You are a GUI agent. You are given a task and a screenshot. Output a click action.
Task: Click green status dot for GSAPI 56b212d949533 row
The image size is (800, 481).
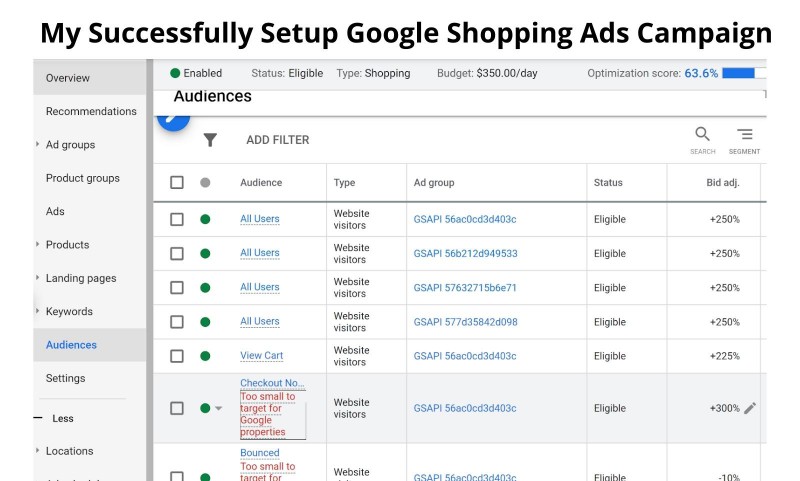(x=205, y=254)
